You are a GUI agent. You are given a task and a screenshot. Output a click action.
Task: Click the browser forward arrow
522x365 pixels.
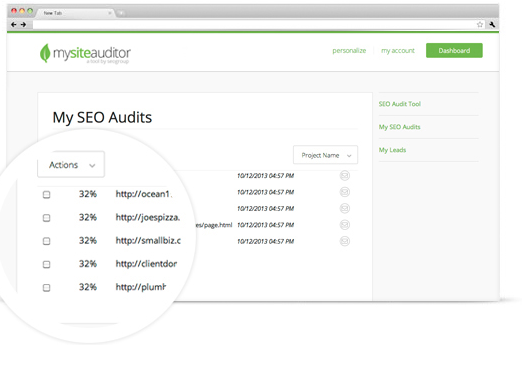[23, 24]
